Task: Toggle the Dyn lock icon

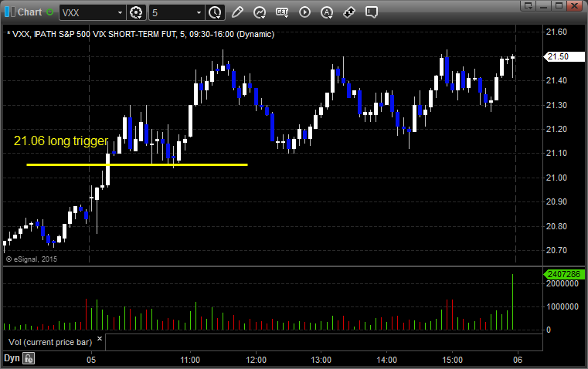Action: [x=29, y=358]
